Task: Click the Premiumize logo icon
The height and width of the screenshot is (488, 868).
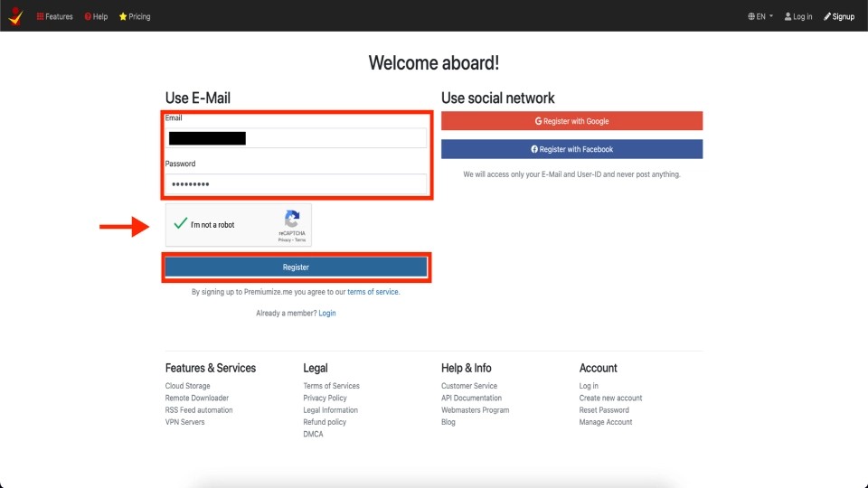Action: coord(16,16)
